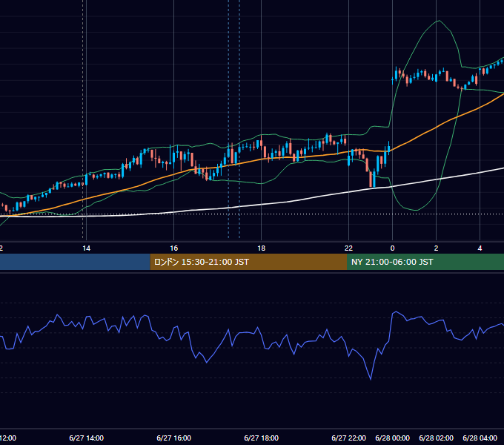Click the NY 21:00-06:00 JST session bar
Viewport: 504px width, 445px height.
click(x=425, y=262)
